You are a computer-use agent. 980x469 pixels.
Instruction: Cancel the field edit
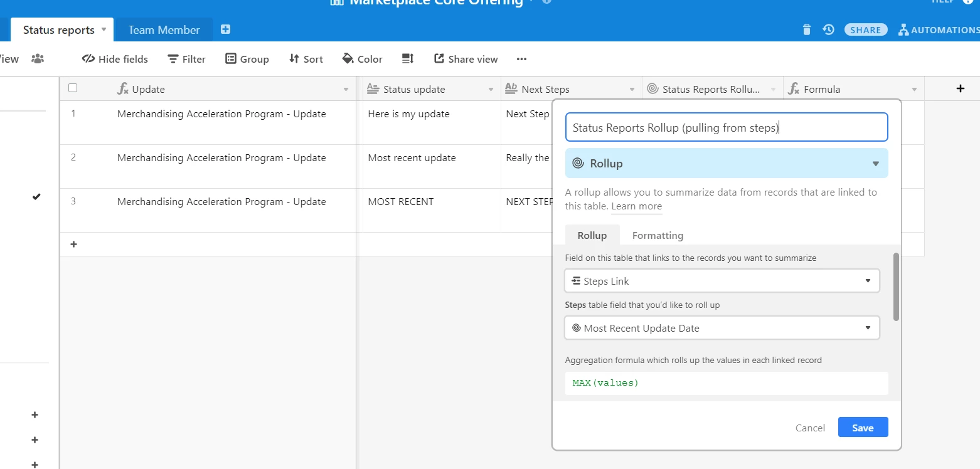[810, 428]
